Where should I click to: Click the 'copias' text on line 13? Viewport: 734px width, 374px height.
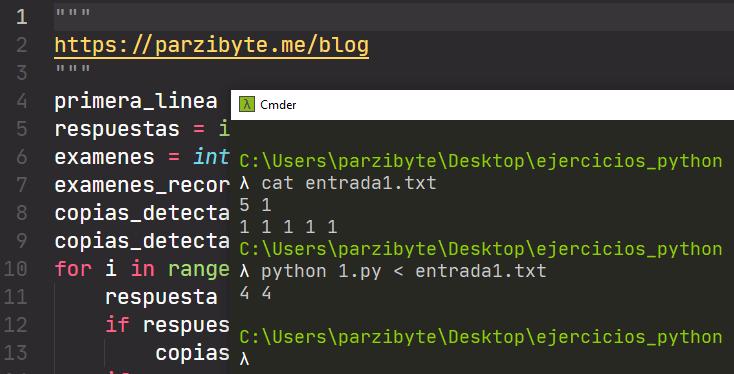[x=193, y=354]
